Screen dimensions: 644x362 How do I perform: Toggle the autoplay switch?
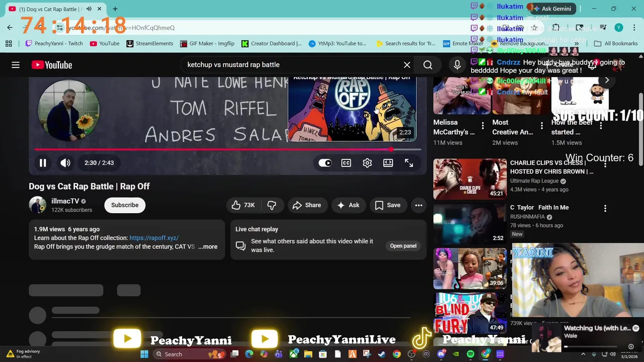325,163
